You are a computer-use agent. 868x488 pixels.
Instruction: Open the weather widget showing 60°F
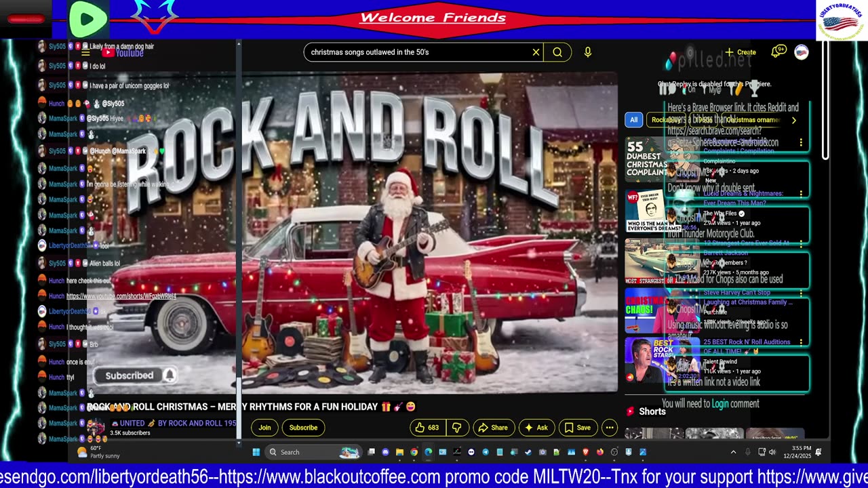tap(99, 452)
